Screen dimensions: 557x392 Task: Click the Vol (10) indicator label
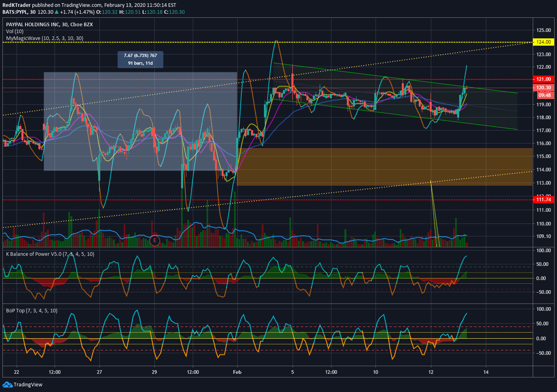click(x=15, y=32)
